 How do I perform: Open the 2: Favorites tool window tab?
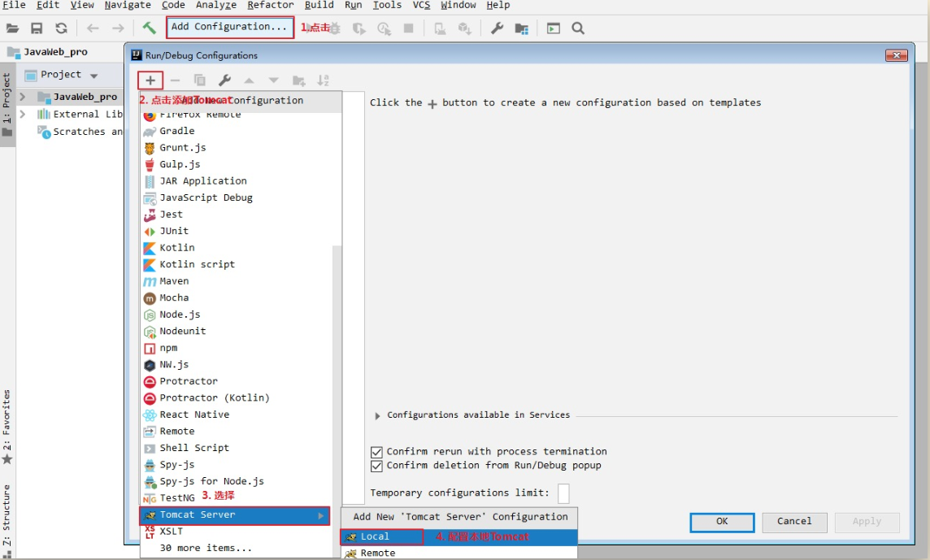(x=7, y=427)
